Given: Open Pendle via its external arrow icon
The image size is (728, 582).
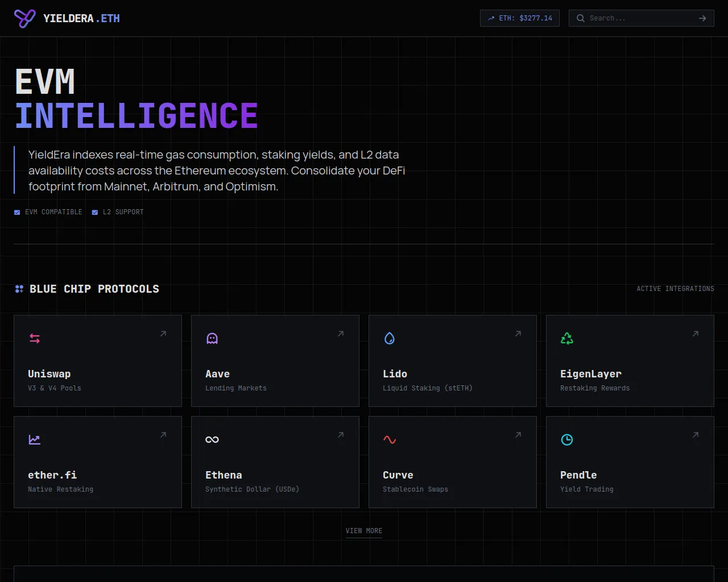Looking at the screenshot, I should (x=696, y=435).
